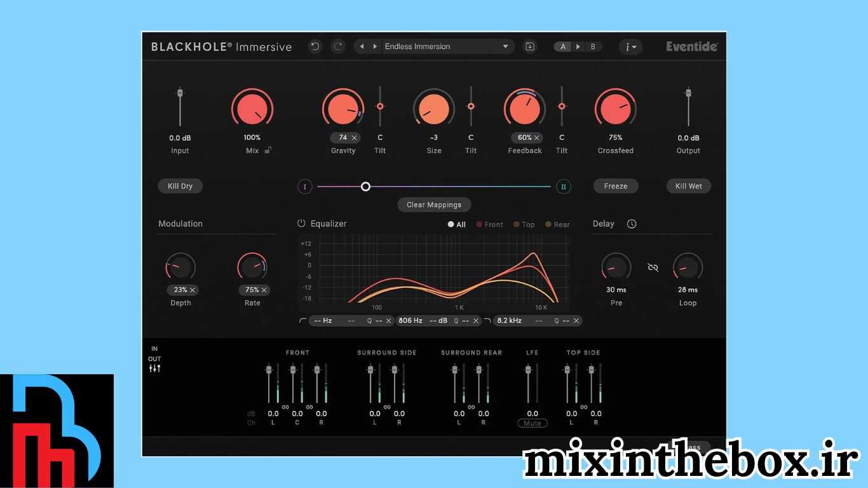Clear the Rate 75% mapping X
This screenshot has width=868, height=488.
264,290
